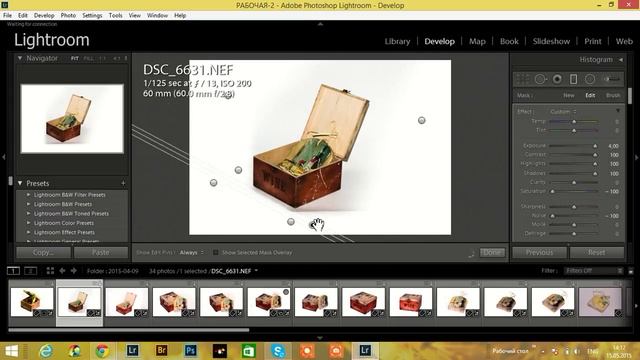Expand Lightroom B&W Presets folder
Image resolution: width=640 pixels, height=360 pixels.
click(28, 204)
